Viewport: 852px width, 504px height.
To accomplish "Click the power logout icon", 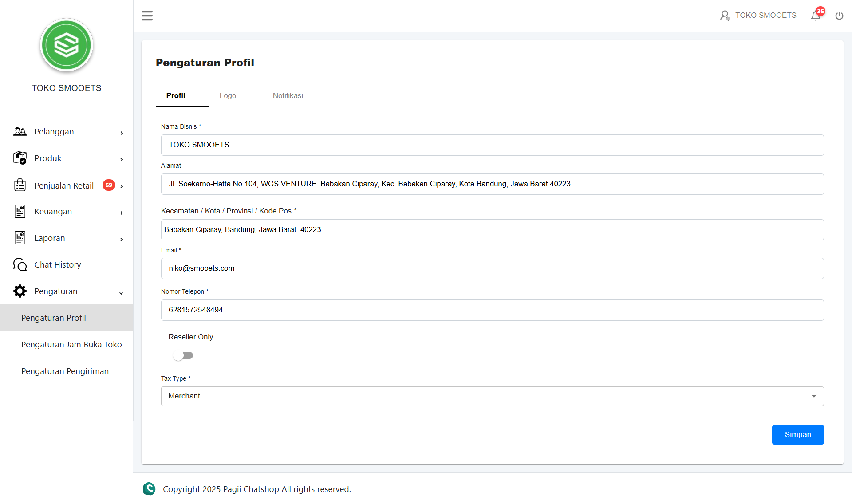I will [839, 16].
